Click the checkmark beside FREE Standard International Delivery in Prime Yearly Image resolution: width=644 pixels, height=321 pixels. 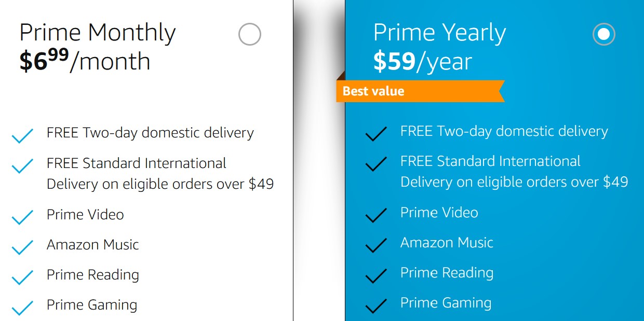coord(375,165)
